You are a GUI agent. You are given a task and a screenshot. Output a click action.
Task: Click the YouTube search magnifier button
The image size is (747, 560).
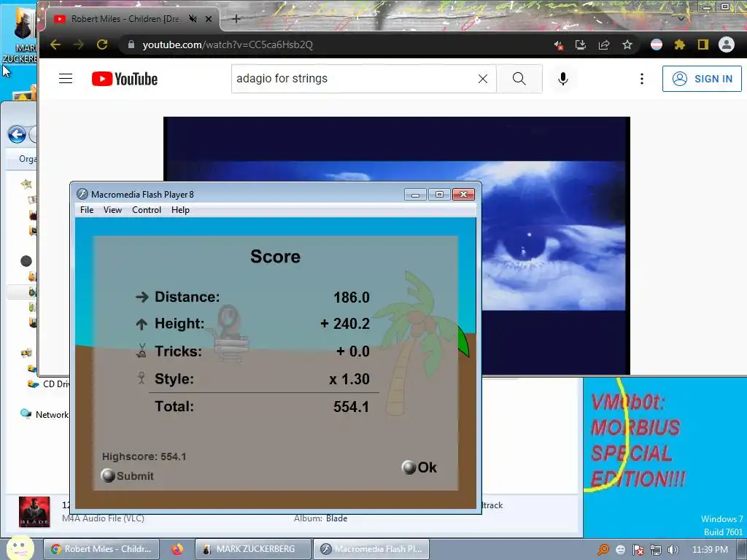[519, 79]
